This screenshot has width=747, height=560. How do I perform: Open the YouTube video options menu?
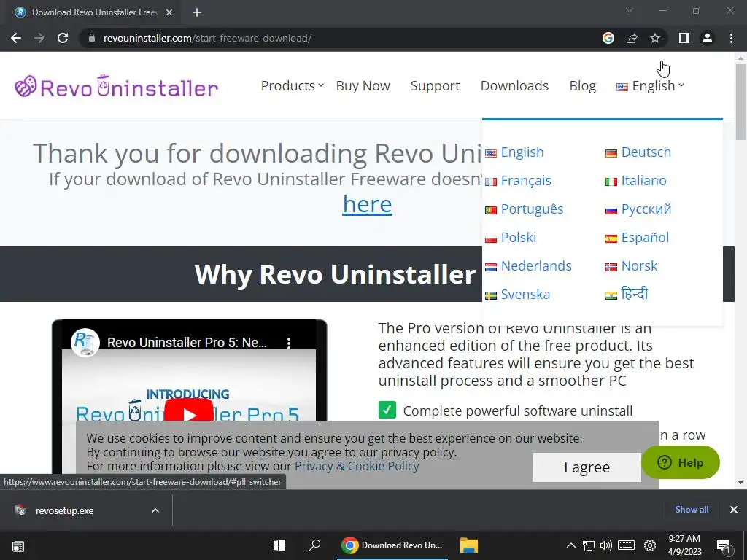click(x=289, y=343)
